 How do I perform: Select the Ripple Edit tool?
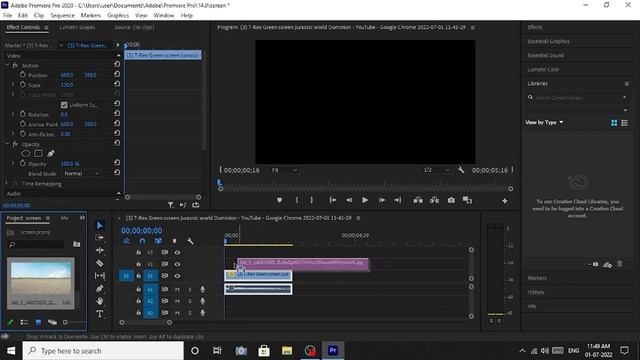(x=100, y=250)
